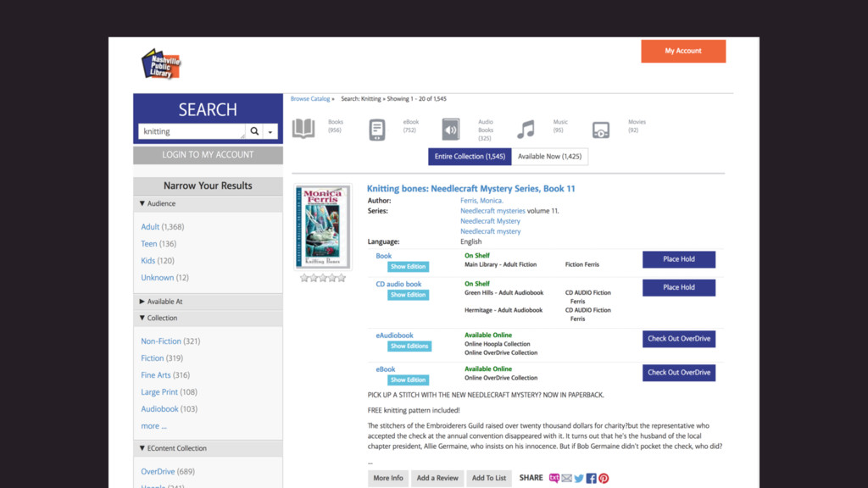The image size is (868, 488).
Task: Open the Knitting bones title link
Action: pos(471,189)
